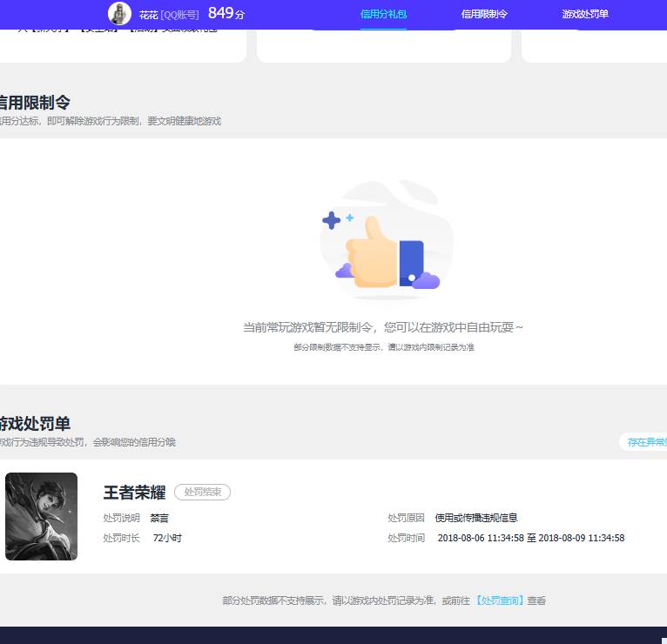Click the 849分 credit score

tap(226, 13)
